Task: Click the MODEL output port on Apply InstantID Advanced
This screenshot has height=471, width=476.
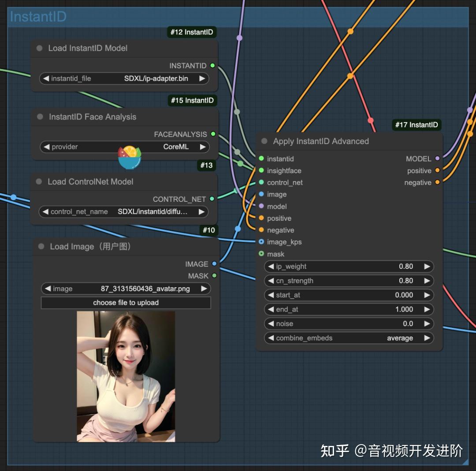Action: tap(437, 159)
